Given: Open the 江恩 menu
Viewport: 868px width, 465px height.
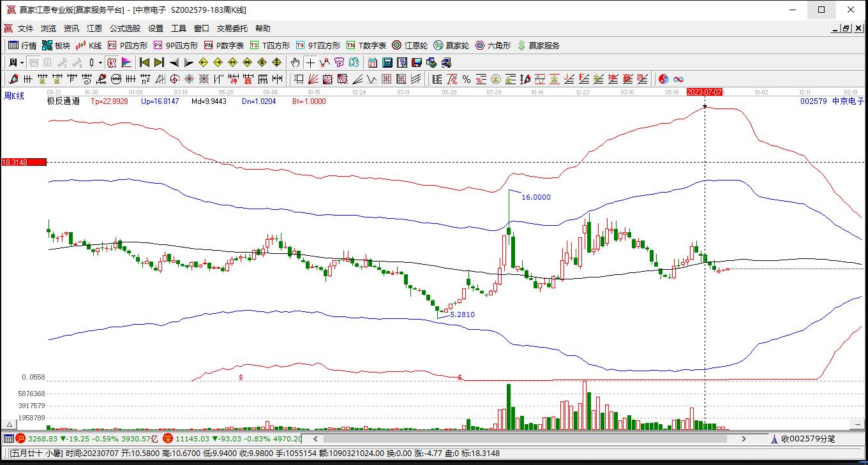Looking at the screenshot, I should 94,29.
